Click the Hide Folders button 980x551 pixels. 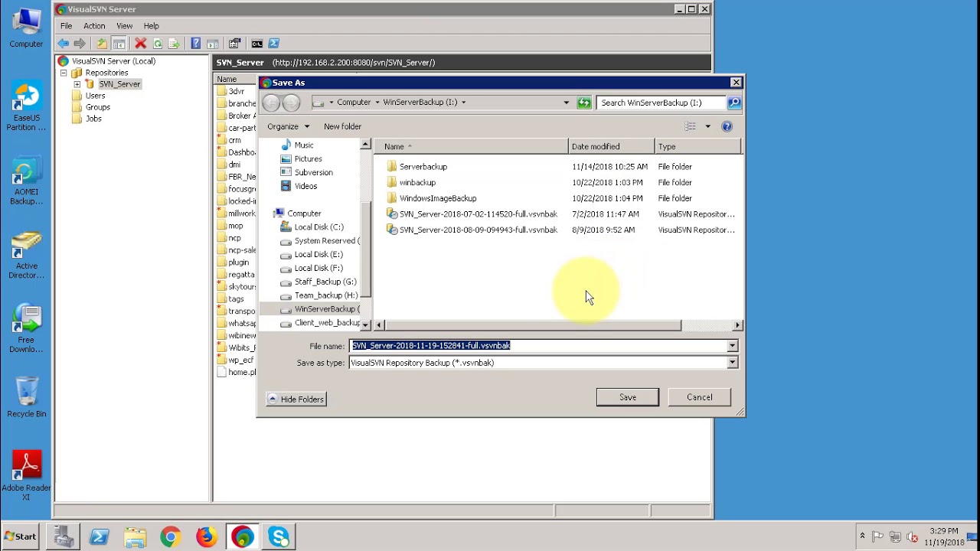click(296, 399)
